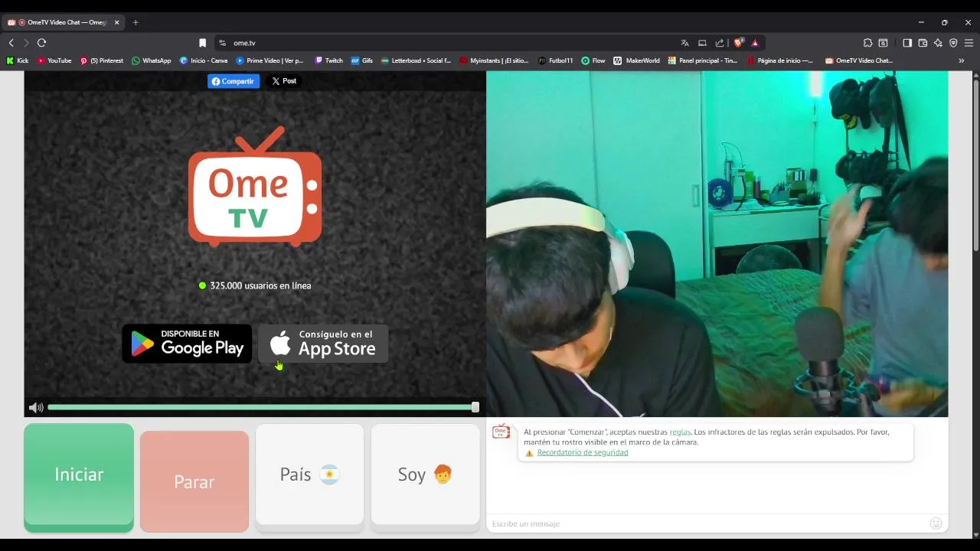Open Brave Rewards triangle icon

coord(755,43)
